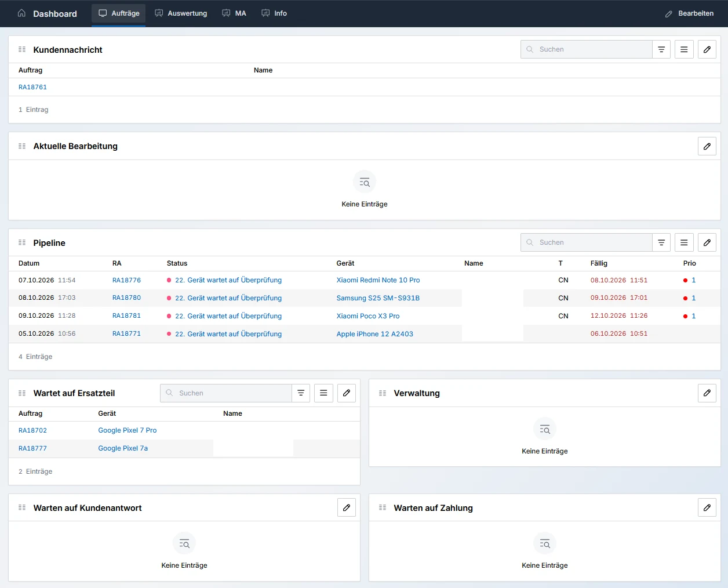Switch to the Aufträge tab

(x=119, y=13)
